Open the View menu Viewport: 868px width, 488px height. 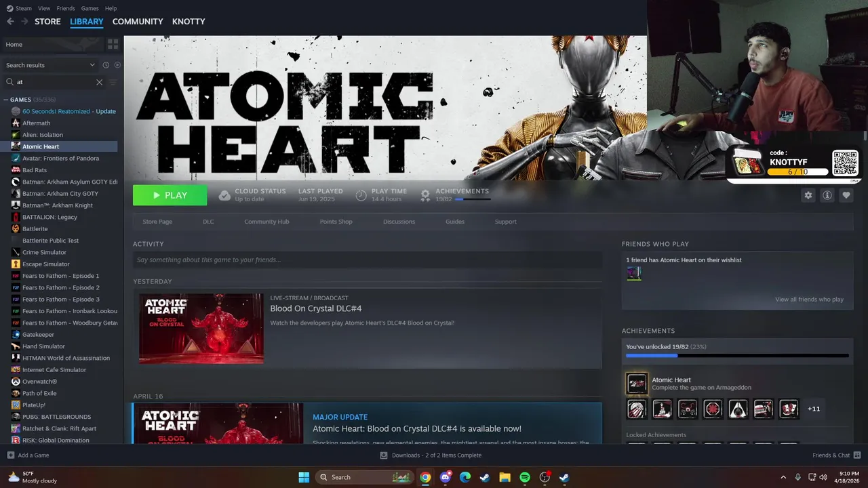click(x=44, y=8)
